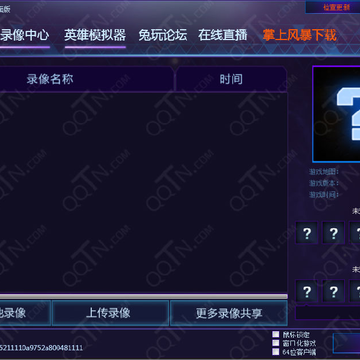Screen dimensions: 360x360
Task: Click the horizontal scrollbar under the replay list
Action: point(143,296)
